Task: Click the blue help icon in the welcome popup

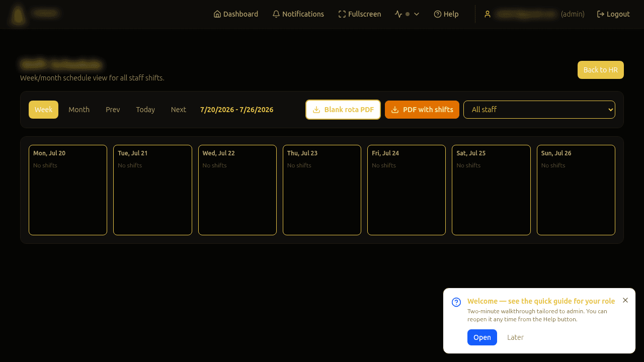Action: click(x=456, y=302)
